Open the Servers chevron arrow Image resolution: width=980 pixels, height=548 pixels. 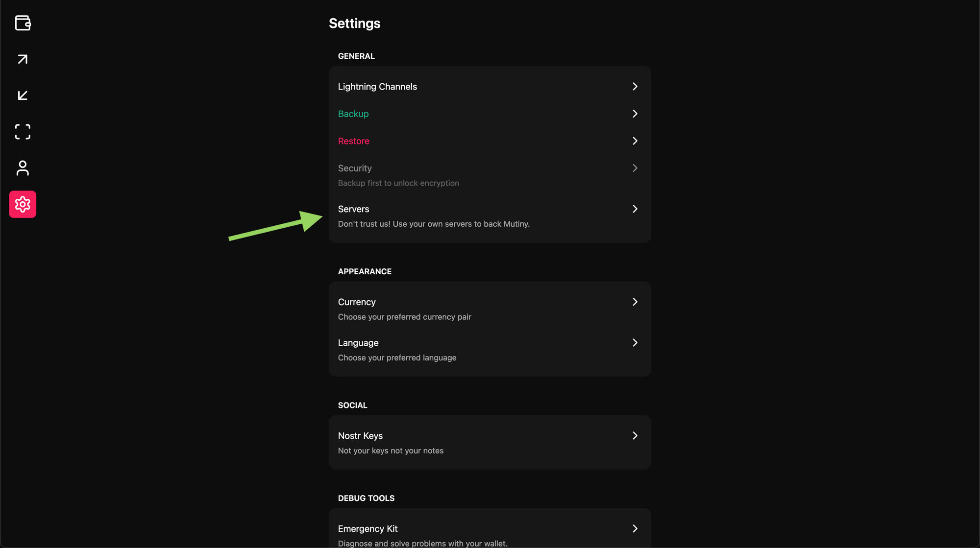click(x=635, y=209)
